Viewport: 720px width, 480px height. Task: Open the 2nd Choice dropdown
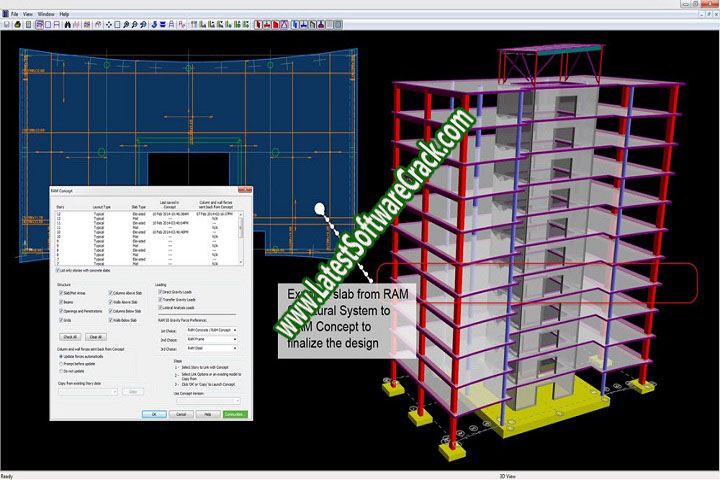pos(212,339)
